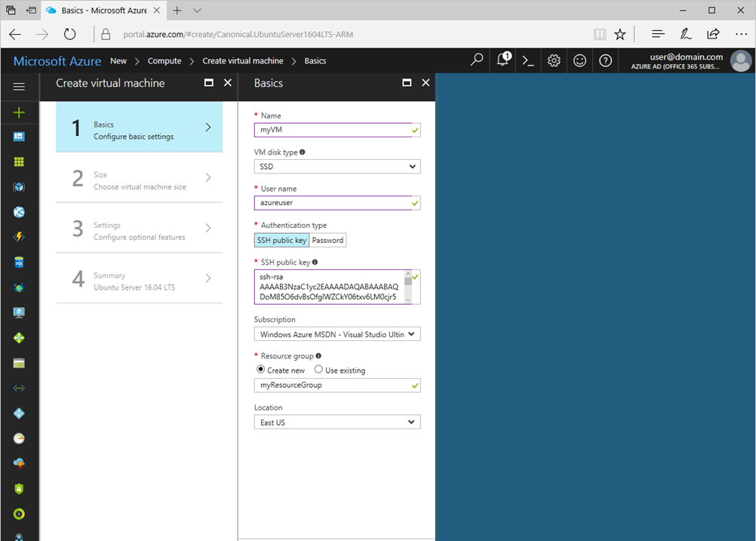This screenshot has width=756, height=541.
Task: Click the Microsoft Azure home link
Action: [x=57, y=61]
